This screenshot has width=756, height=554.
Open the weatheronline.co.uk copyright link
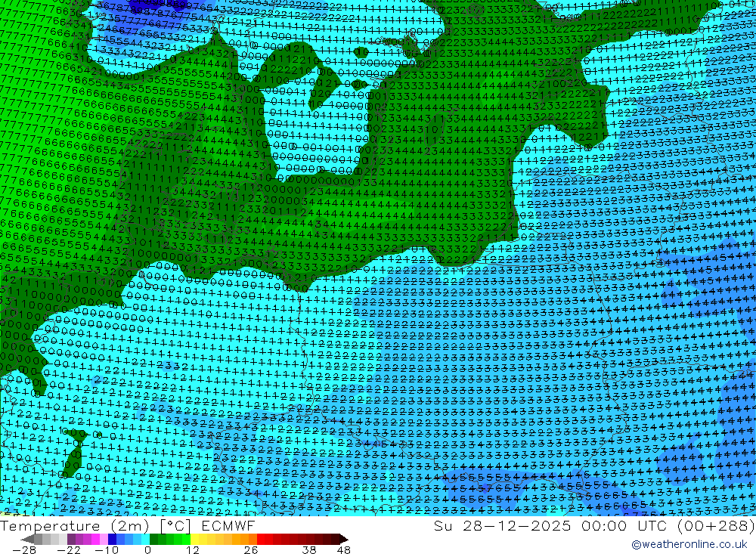pos(689,544)
